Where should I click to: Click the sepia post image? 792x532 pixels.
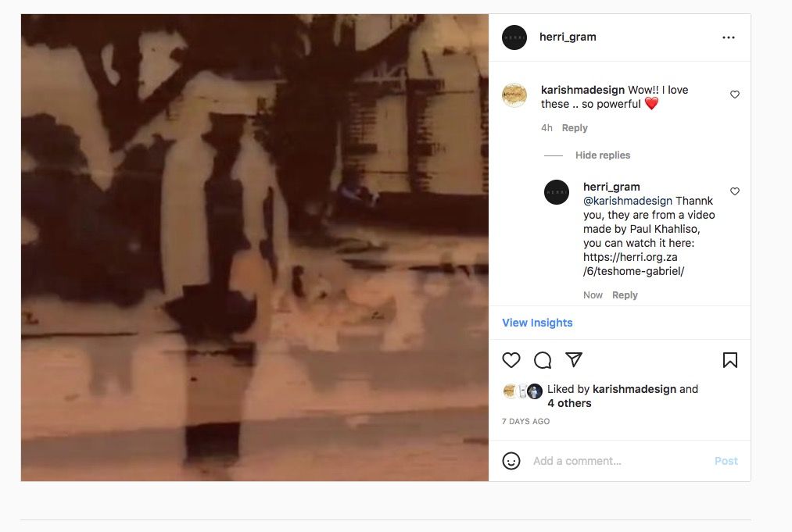pos(255,248)
